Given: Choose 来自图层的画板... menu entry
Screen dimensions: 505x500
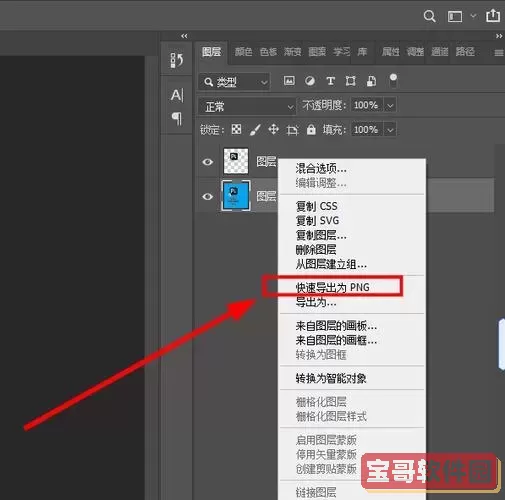Looking at the screenshot, I should click(336, 326).
